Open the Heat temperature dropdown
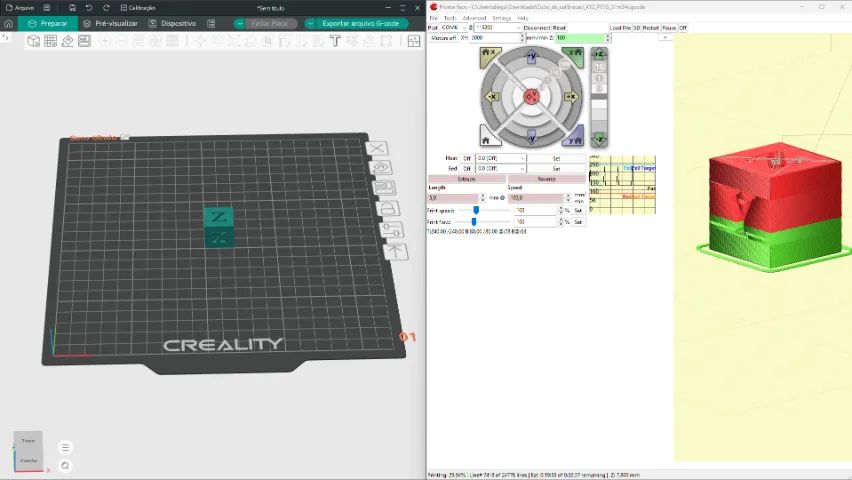The image size is (852, 480). coord(500,158)
